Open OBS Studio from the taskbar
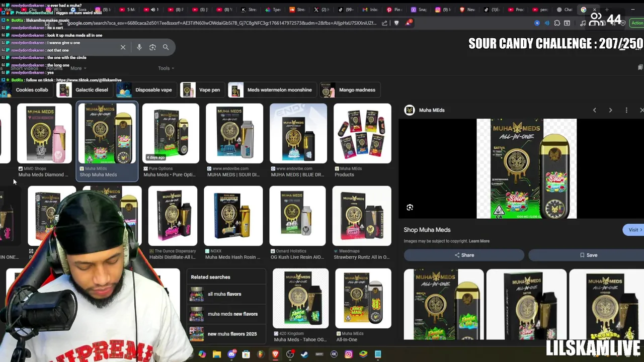 click(290, 354)
